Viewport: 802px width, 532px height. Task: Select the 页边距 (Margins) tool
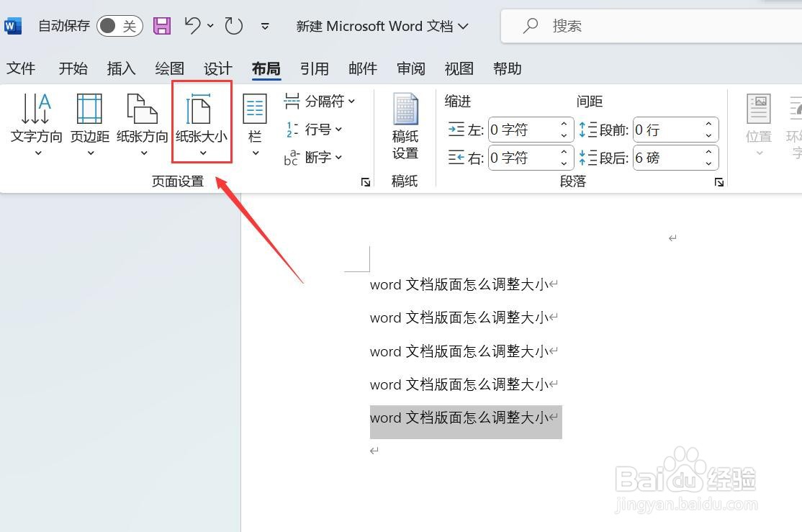[x=89, y=124]
